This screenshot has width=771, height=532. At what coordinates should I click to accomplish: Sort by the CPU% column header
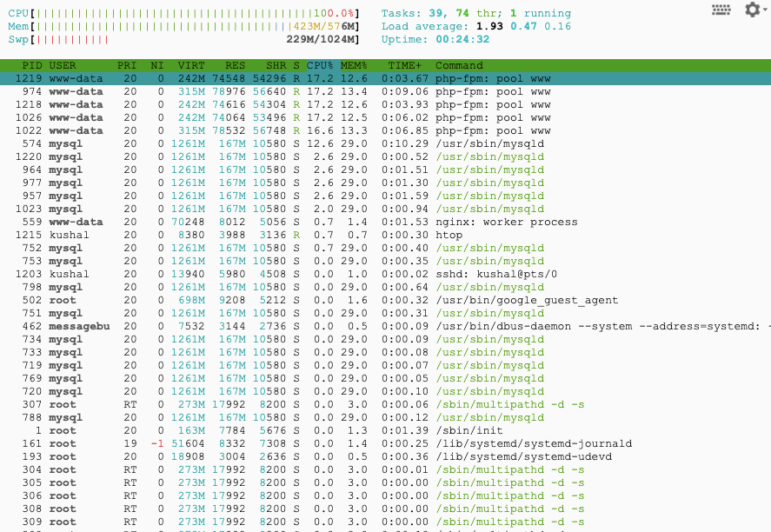tap(320, 65)
